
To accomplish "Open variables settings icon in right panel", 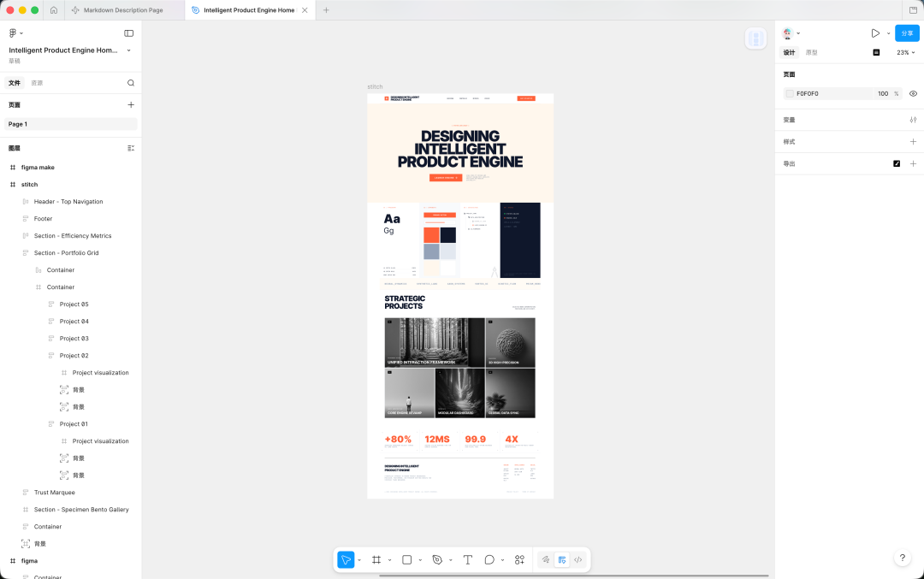I will pos(913,120).
